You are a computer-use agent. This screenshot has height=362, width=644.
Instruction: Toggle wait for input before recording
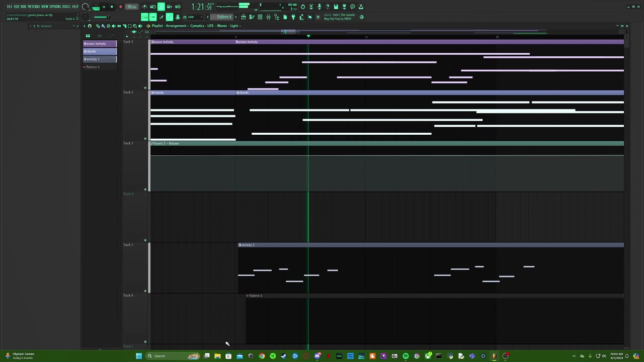coord(153,7)
